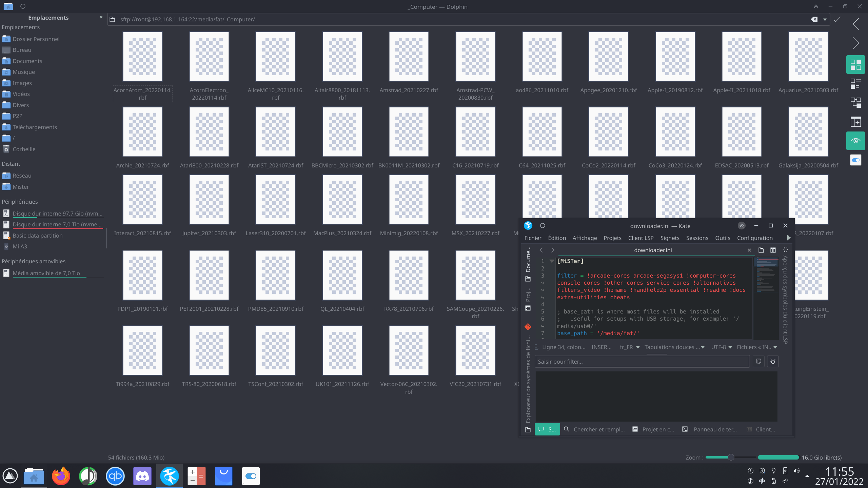The height and width of the screenshot is (488, 868).
Task: Go to next tab in Kate
Action: [553, 250]
